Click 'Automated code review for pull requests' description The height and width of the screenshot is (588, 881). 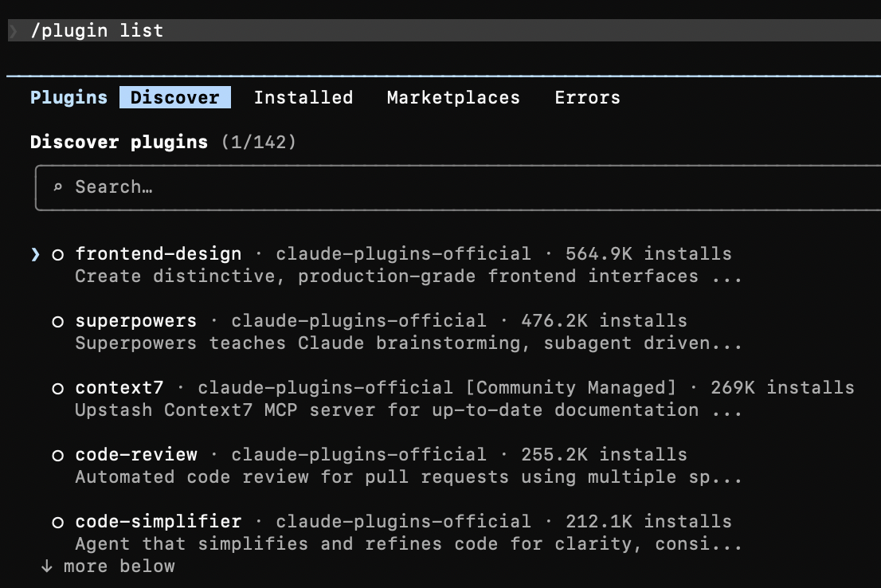pyautogui.click(x=409, y=477)
